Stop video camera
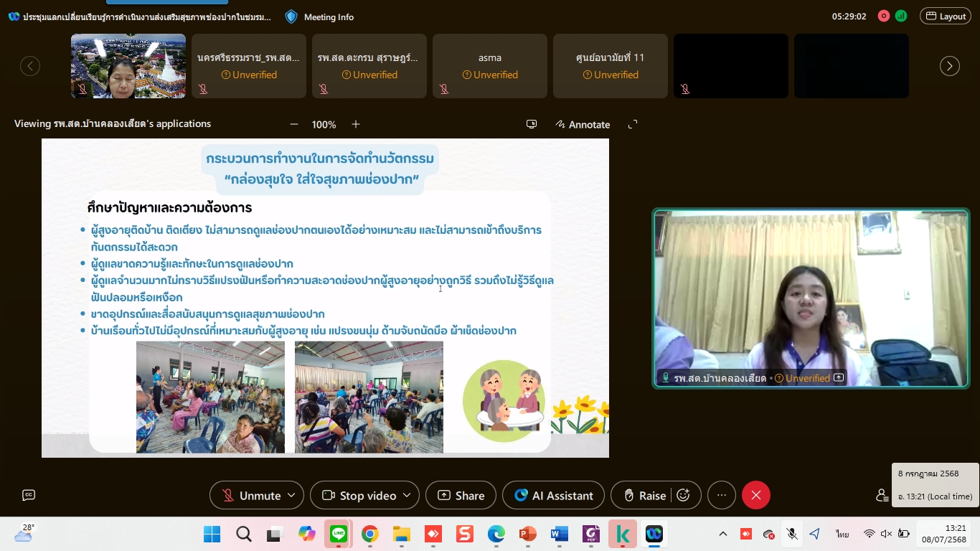The image size is (980, 551). point(359,495)
